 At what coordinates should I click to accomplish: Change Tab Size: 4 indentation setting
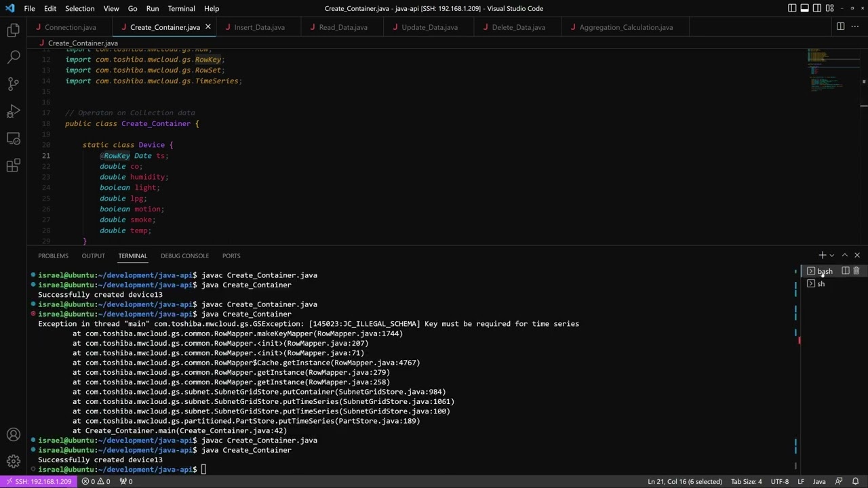pyautogui.click(x=746, y=481)
